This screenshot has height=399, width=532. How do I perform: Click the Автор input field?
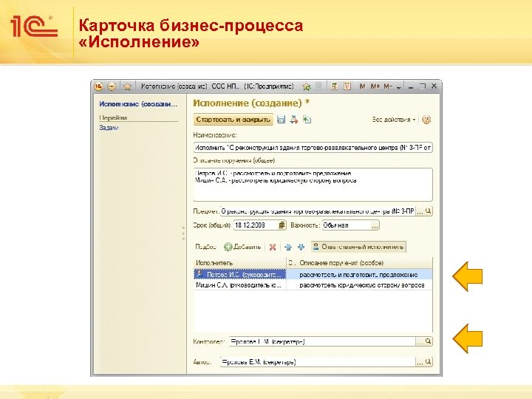coord(318,362)
